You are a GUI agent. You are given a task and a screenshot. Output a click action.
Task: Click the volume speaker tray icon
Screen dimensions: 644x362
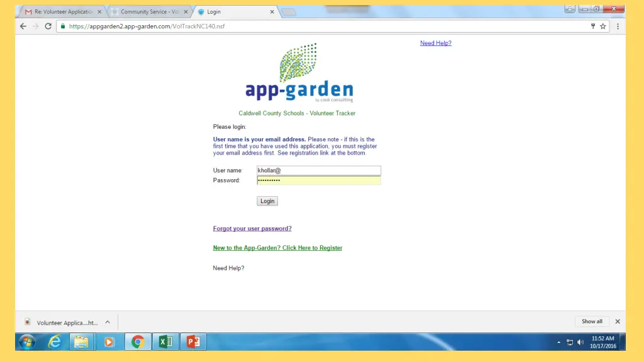[580, 343]
